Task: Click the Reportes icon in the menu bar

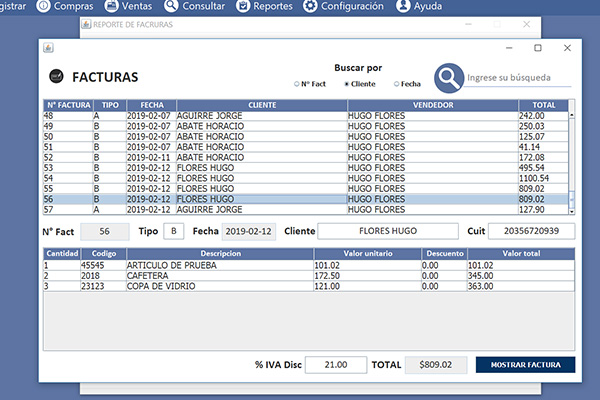Action: [248, 6]
